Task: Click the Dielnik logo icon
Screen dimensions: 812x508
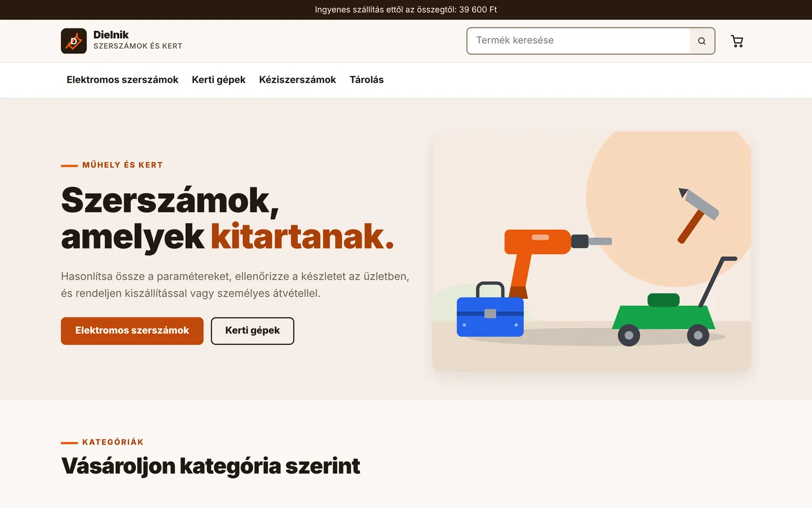Action: click(x=74, y=41)
